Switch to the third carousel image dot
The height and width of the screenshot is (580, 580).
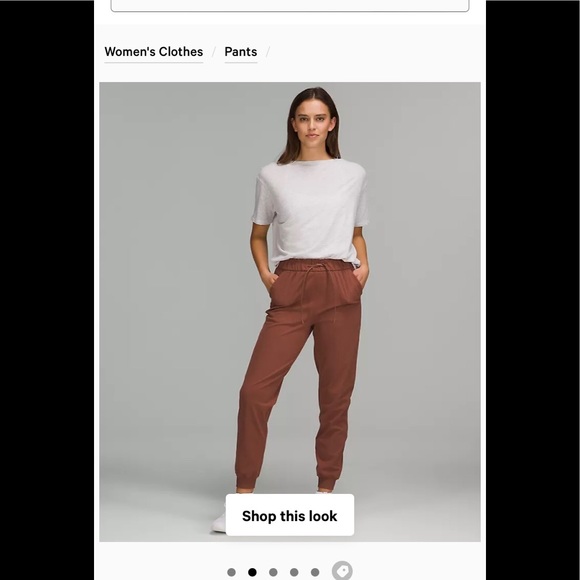click(273, 572)
